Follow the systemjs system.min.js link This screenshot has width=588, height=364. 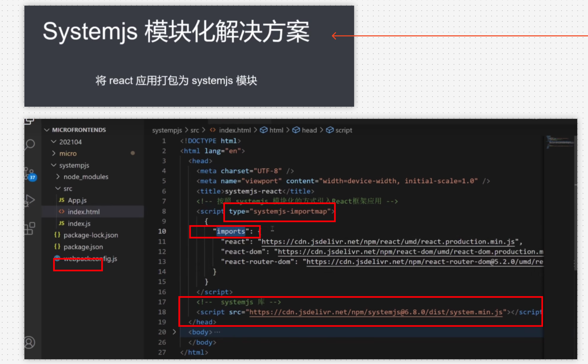tap(376, 312)
